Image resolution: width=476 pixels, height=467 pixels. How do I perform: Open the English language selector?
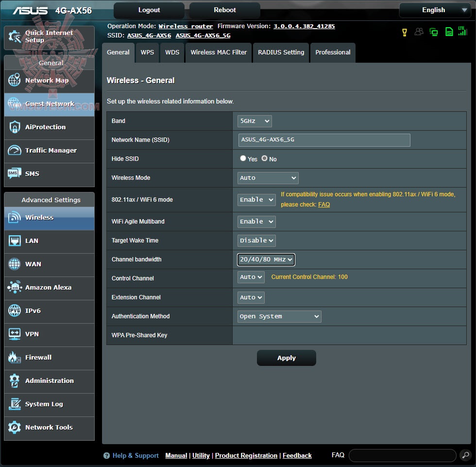click(436, 10)
